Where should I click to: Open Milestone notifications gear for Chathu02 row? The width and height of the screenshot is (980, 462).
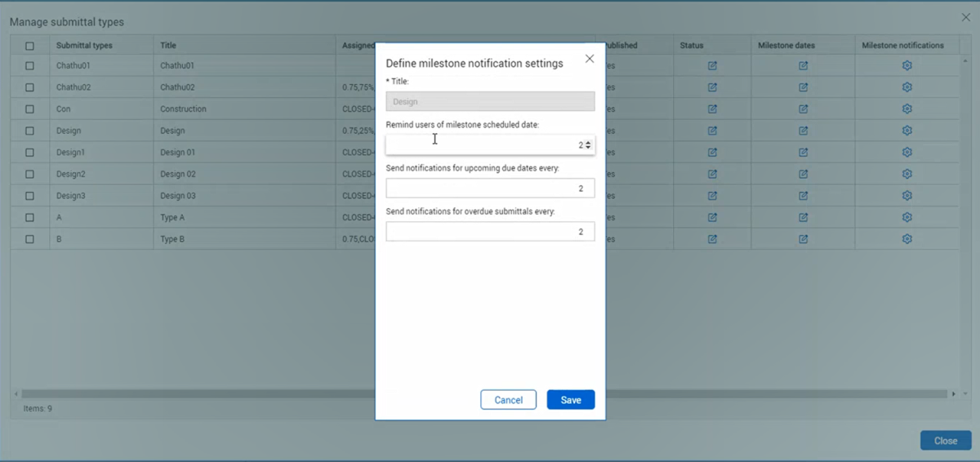(906, 87)
